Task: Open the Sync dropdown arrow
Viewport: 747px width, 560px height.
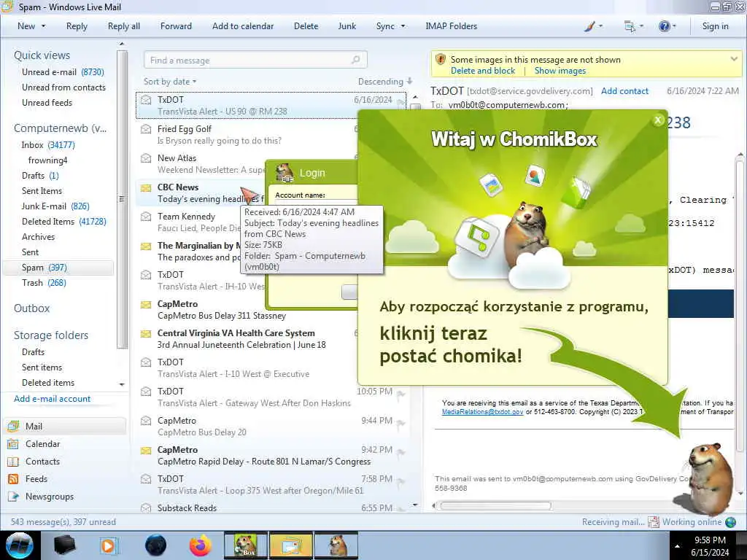Action: (x=403, y=26)
